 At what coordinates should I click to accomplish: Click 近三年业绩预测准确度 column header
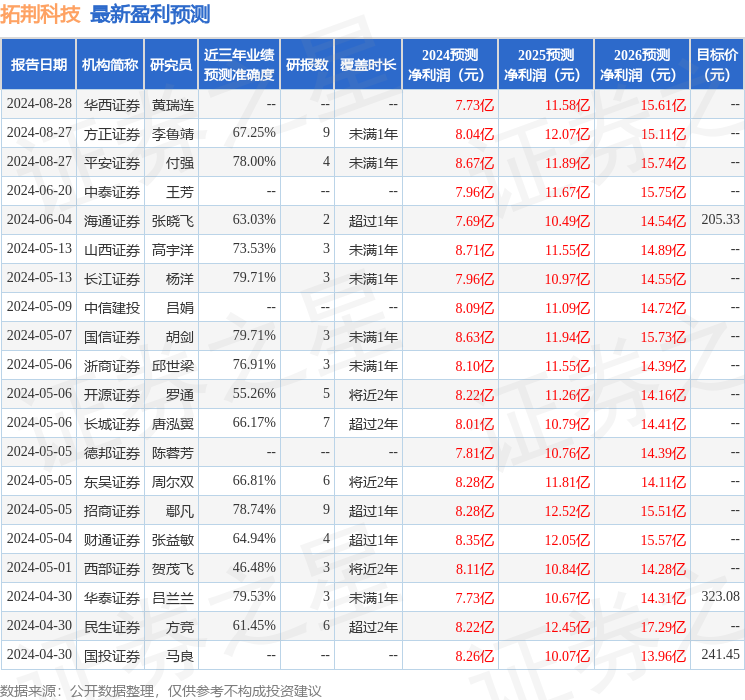click(239, 65)
